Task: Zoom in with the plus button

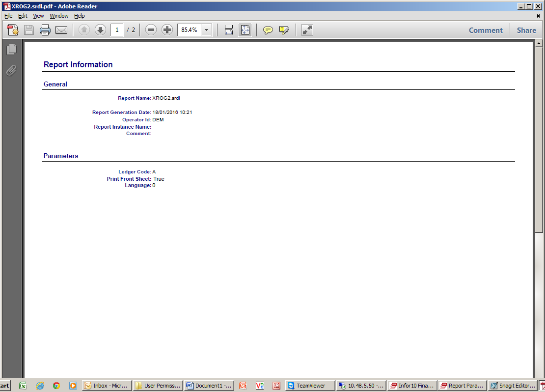Action: (x=167, y=30)
